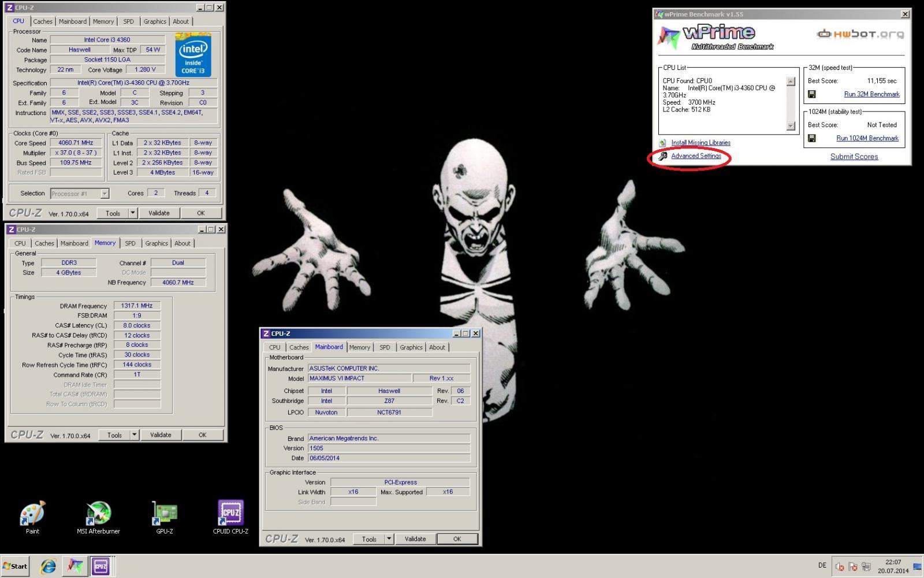Click DE language indicator in taskbar
The image size is (924, 578).
pos(822,565)
